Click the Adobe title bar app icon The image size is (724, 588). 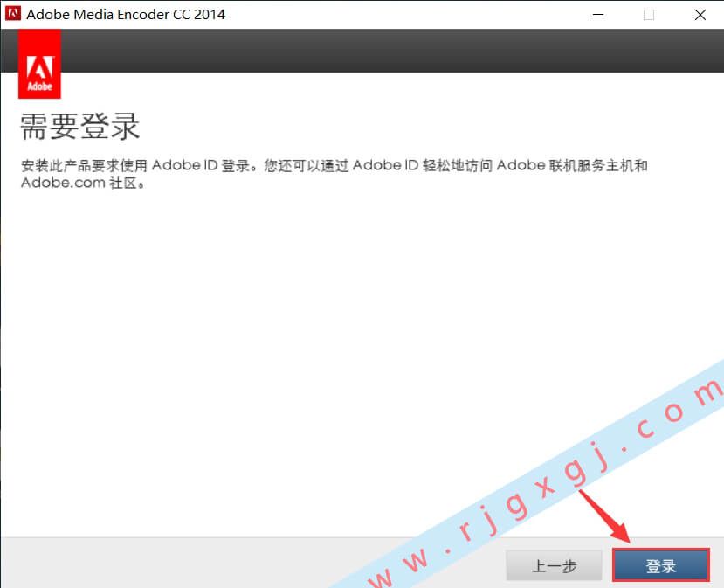(x=13, y=14)
